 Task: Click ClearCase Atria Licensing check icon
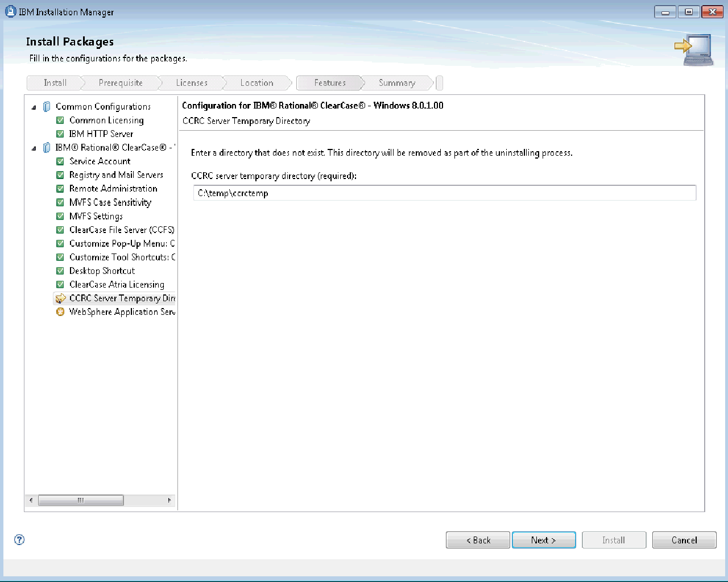60,284
